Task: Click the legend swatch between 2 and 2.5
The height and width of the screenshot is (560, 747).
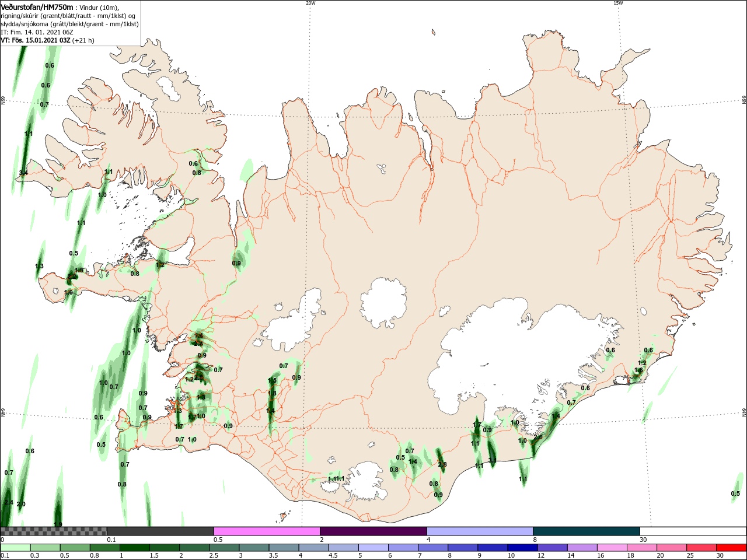Action: pos(194,548)
